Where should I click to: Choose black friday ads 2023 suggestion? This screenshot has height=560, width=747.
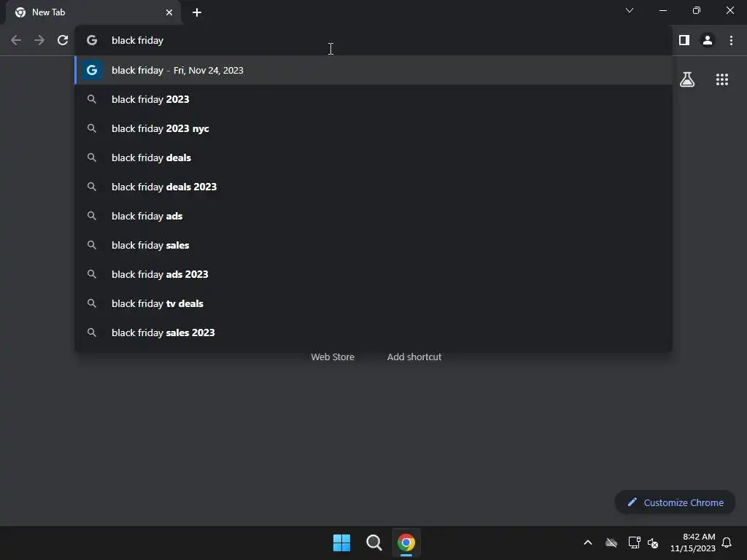[373, 274]
